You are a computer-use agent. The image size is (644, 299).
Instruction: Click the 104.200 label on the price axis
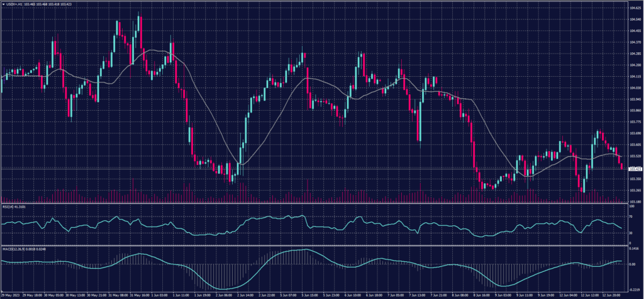(635, 65)
